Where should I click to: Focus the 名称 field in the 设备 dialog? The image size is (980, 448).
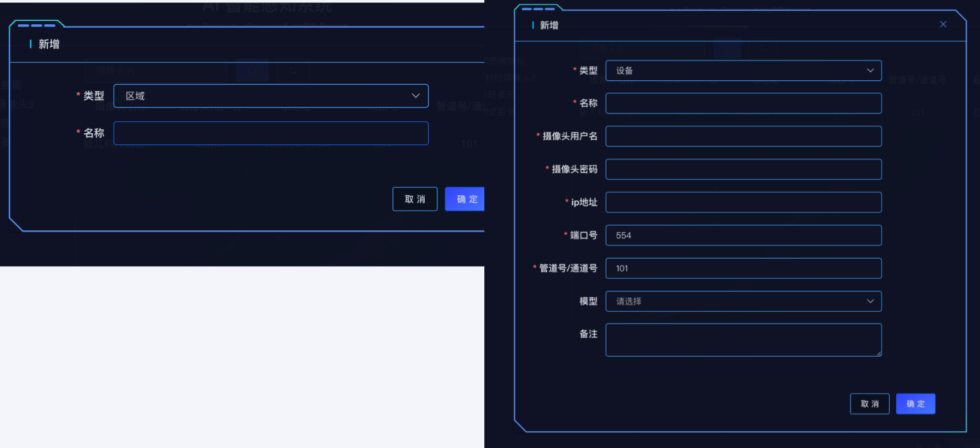coord(743,103)
